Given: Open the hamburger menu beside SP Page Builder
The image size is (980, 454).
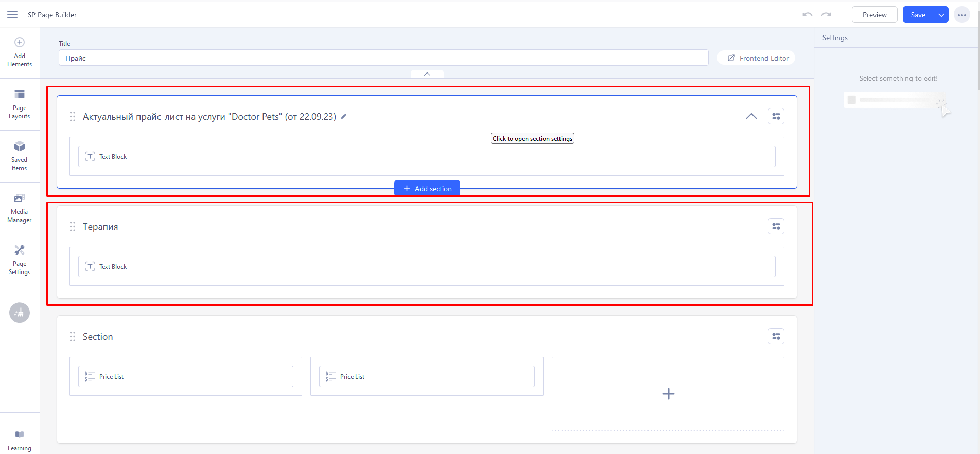Looking at the screenshot, I should 12,15.
